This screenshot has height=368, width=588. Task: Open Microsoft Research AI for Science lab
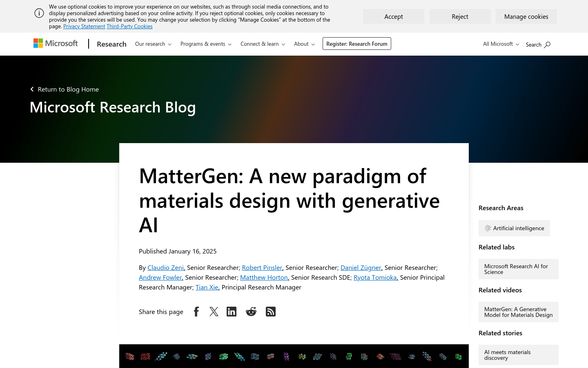coord(519,269)
